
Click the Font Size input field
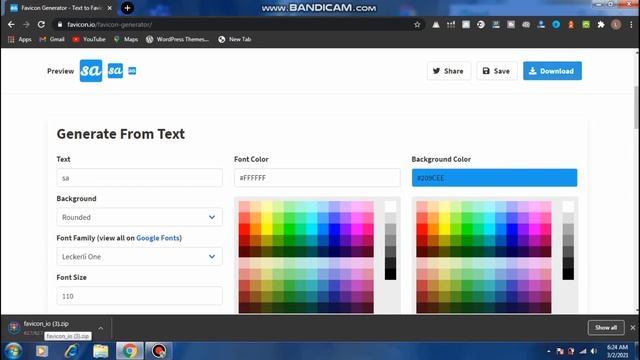coord(140,296)
